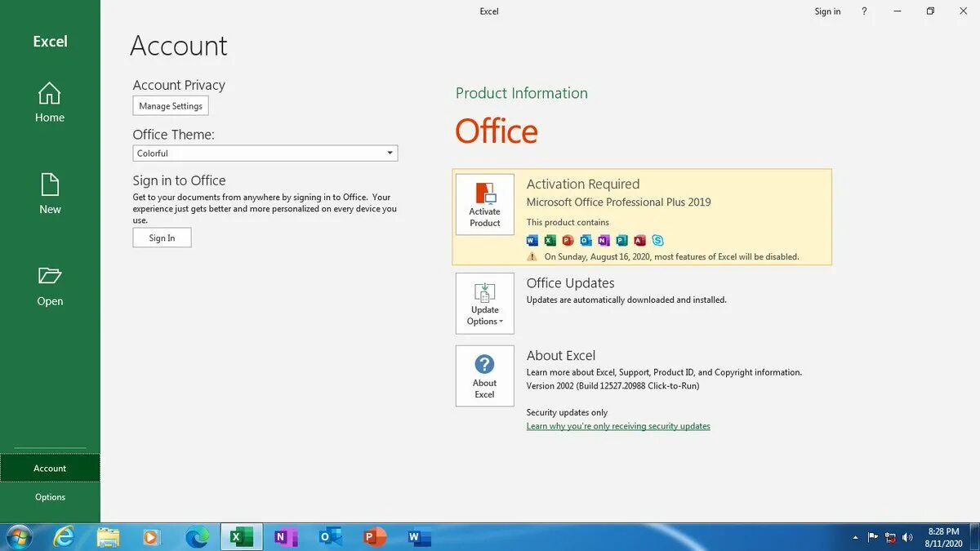Viewport: 980px width, 551px height.
Task: Click the Security updates only text
Action: point(568,412)
